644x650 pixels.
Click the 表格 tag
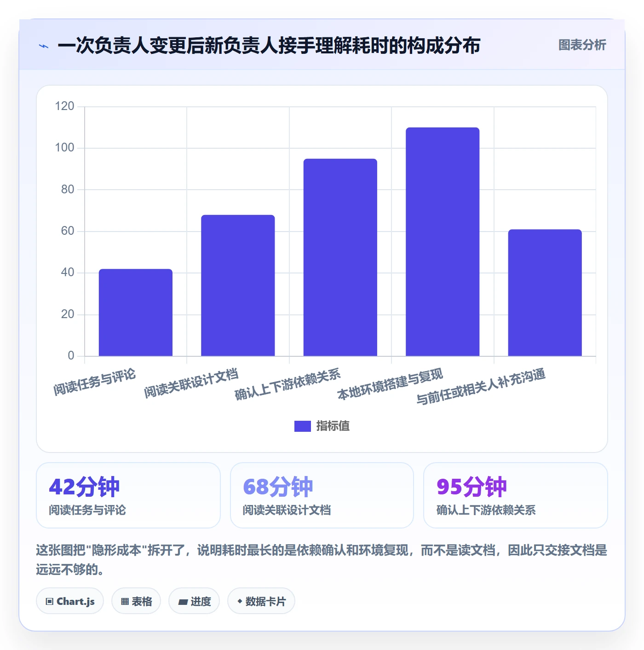136,601
